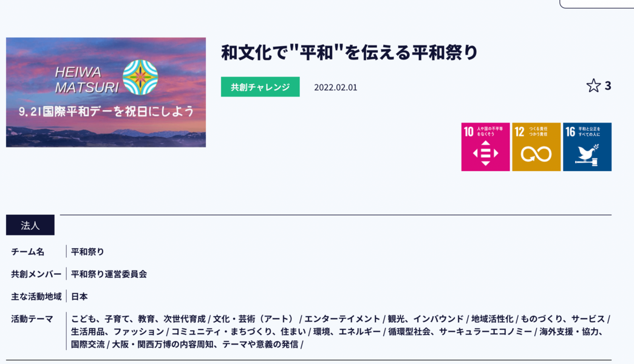Select the 法人 tab
The image size is (634, 364).
point(30,225)
